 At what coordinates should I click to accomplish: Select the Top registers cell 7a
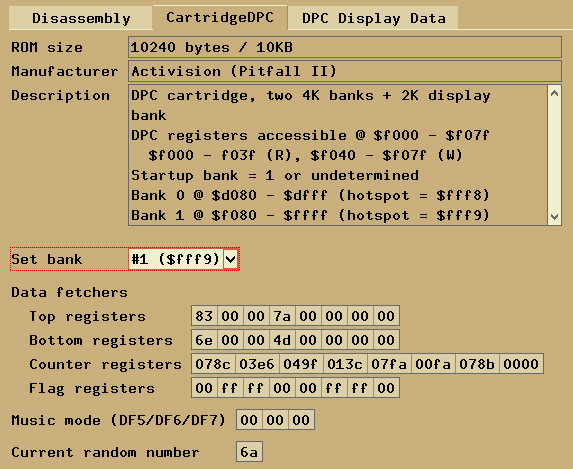point(282,316)
